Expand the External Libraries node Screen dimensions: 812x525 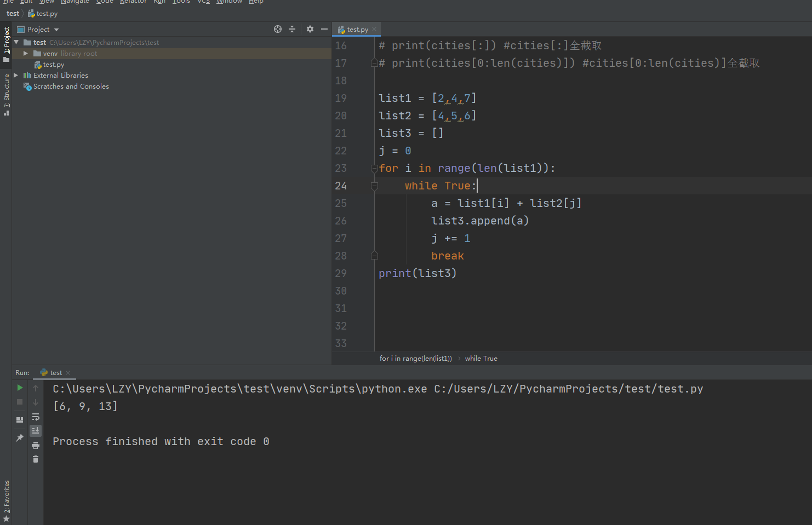(x=16, y=75)
